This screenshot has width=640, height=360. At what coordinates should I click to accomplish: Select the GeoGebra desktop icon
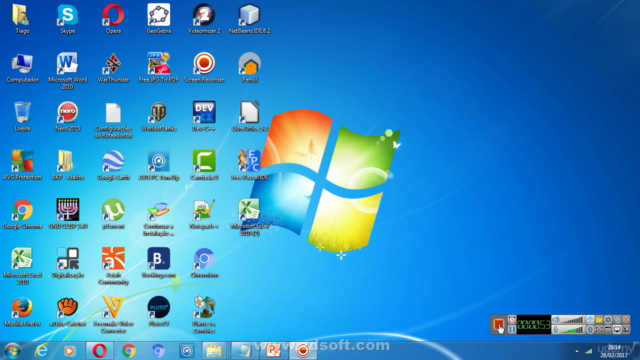point(159,19)
